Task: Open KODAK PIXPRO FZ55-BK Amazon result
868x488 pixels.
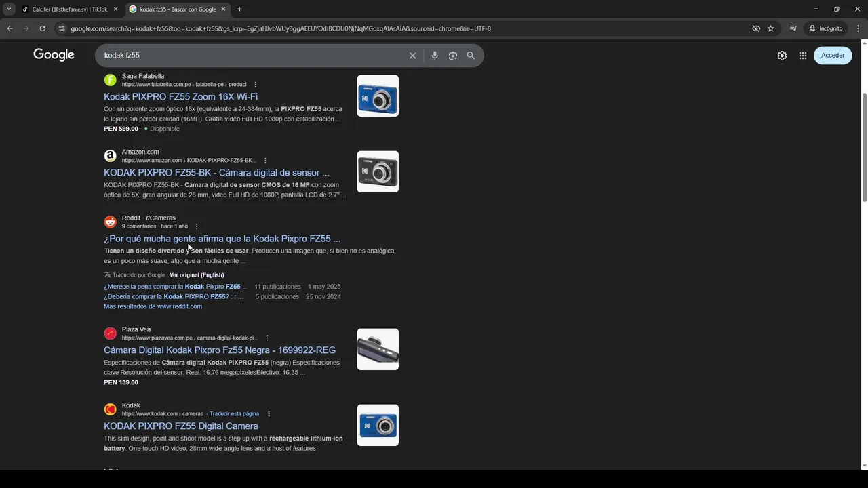Action: [x=216, y=173]
